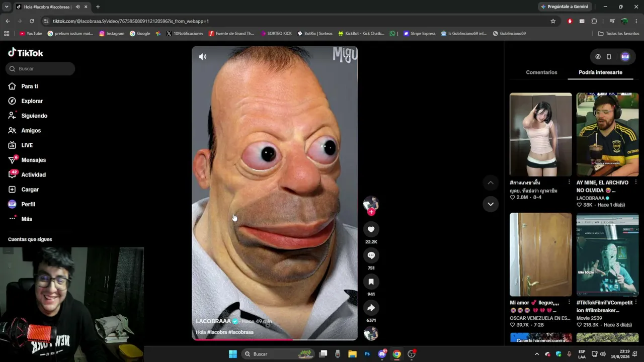644x362 pixels.
Task: Open the Chrome apps grid icon
Action: pos(7,34)
